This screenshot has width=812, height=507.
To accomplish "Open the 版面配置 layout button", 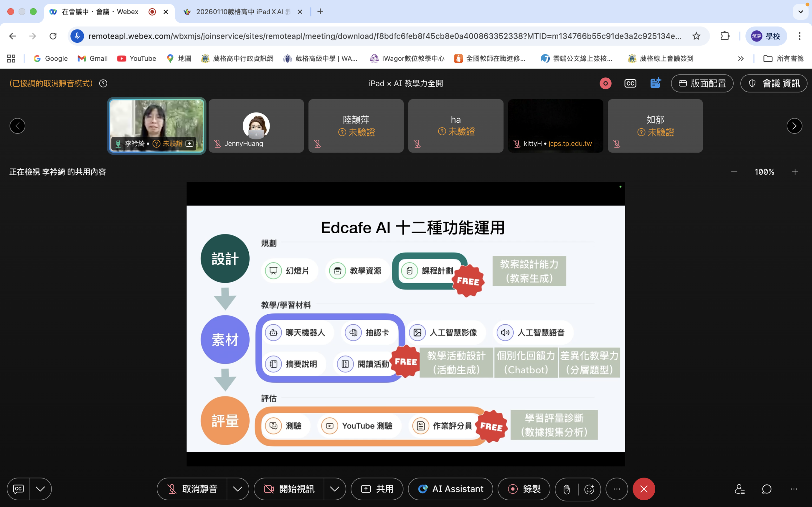I will [x=702, y=83].
